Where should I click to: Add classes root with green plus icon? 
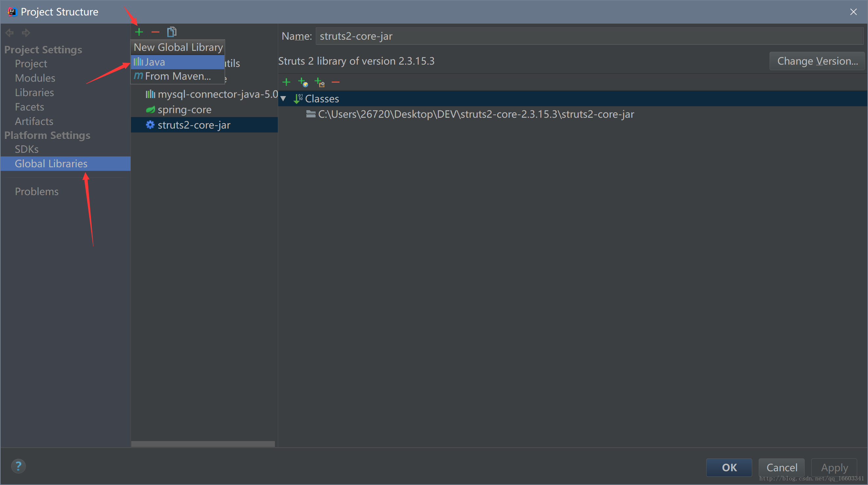(286, 82)
